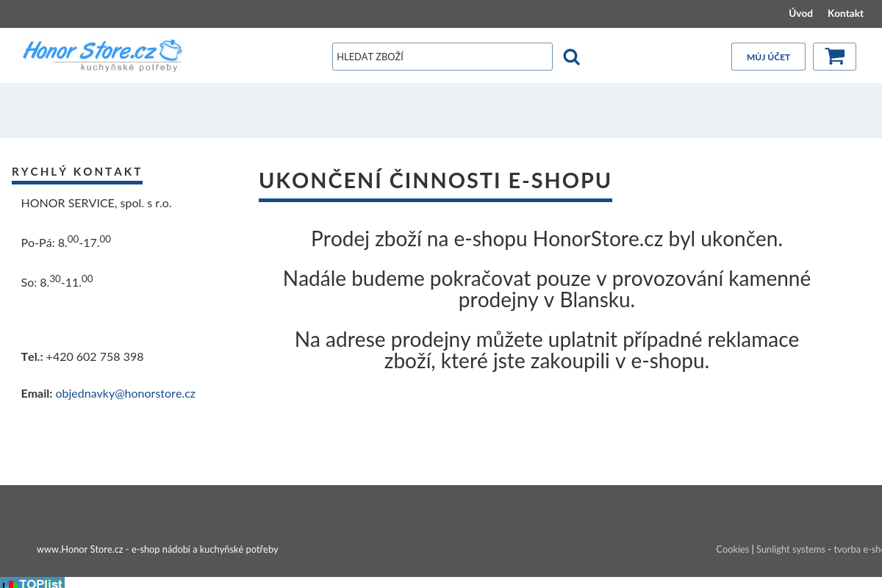This screenshot has height=588, width=882.
Task: Open the Kontakt menu item
Action: [845, 13]
